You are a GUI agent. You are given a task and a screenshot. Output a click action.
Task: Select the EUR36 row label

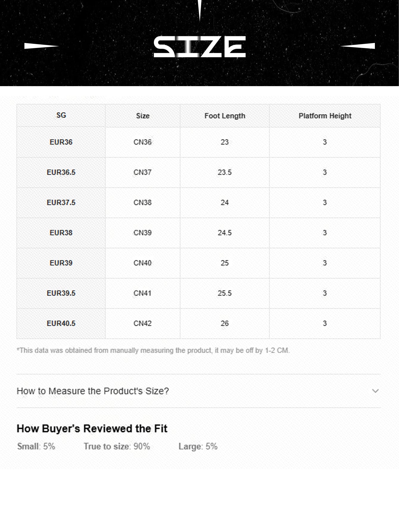pos(61,142)
